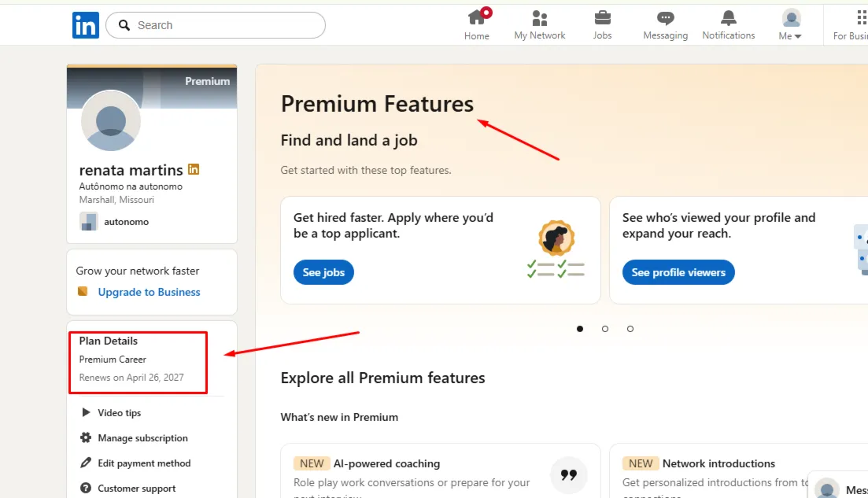Open the Notifications bell icon

729,18
